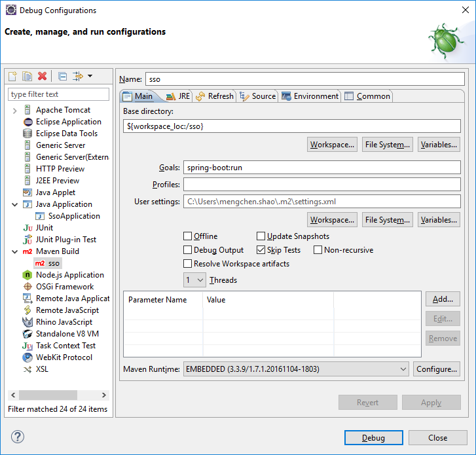Click the tree horizontal scrollbar thumb

pos(48,395)
